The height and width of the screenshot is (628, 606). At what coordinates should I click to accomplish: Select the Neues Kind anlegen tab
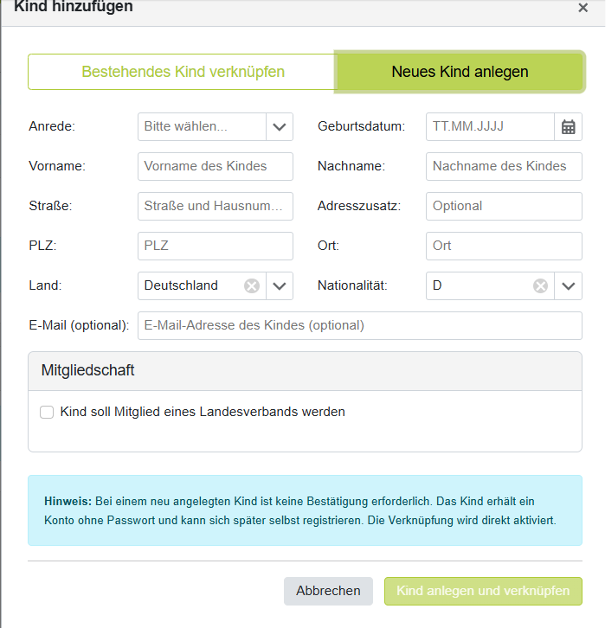coord(459,72)
